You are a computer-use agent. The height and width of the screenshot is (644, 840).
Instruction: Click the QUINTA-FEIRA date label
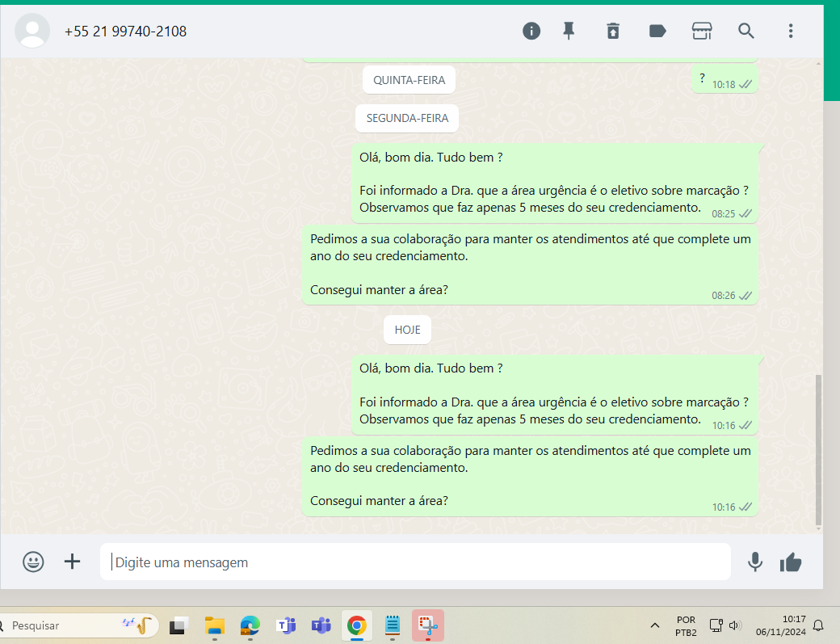pyautogui.click(x=409, y=80)
